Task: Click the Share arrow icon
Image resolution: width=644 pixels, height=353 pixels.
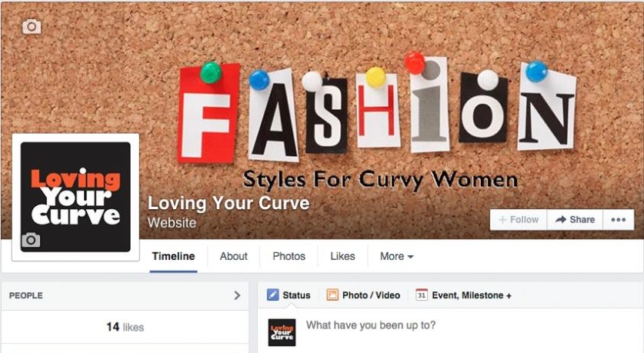Action: coord(561,220)
